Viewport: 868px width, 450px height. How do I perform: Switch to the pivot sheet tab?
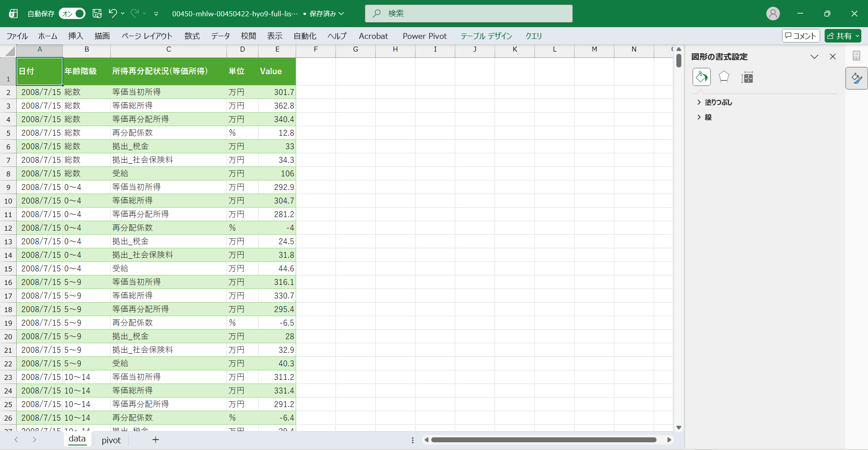[111, 440]
